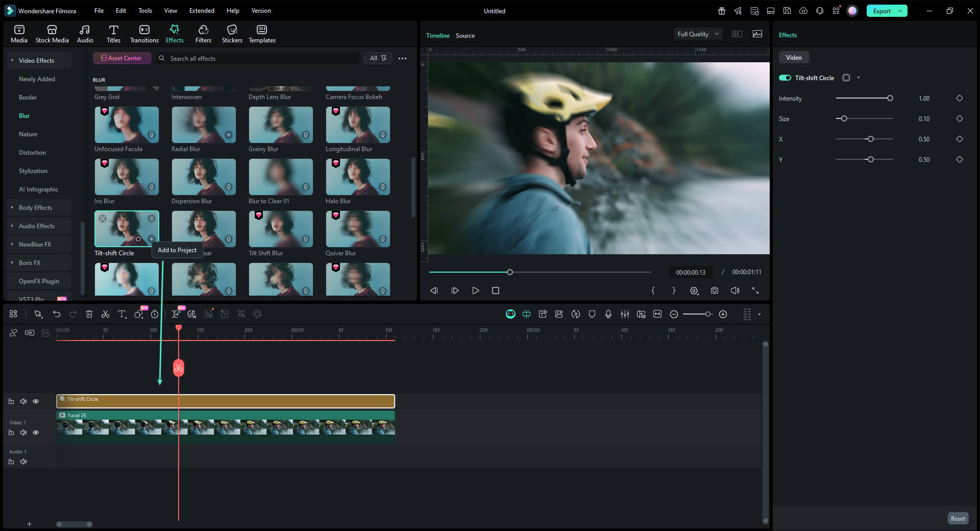The image size is (980, 531).
Task: Expand the Body Effects category
Action: click(x=35, y=208)
